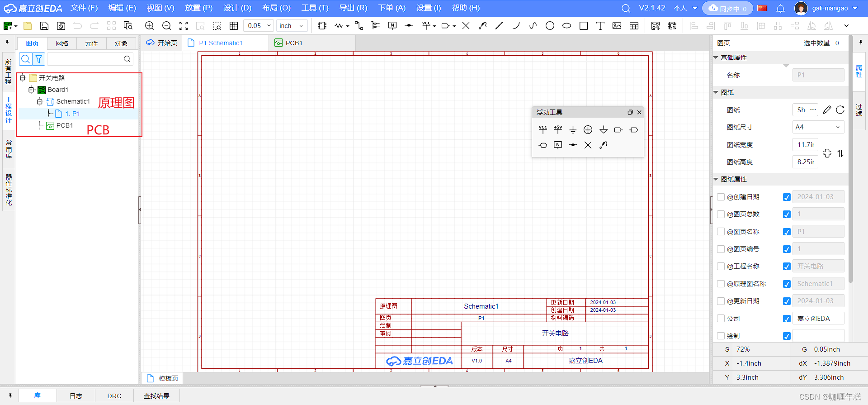Select the Net Label tool in the toolbar
This screenshot has width=868, height=405.
tap(392, 26)
